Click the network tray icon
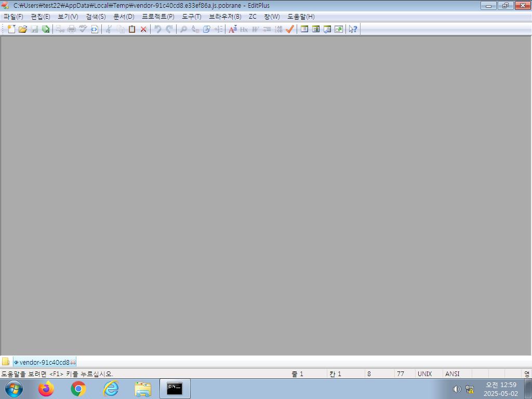 [x=470, y=389]
